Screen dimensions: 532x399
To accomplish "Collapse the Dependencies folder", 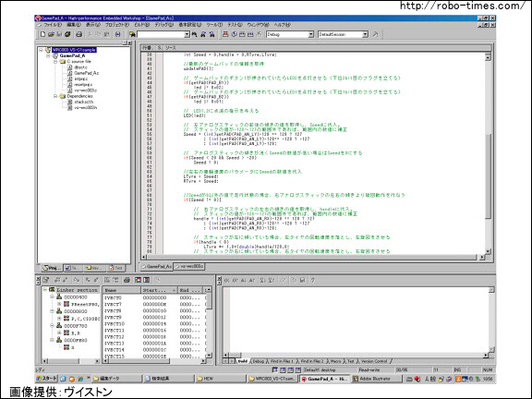I will click(55, 96).
